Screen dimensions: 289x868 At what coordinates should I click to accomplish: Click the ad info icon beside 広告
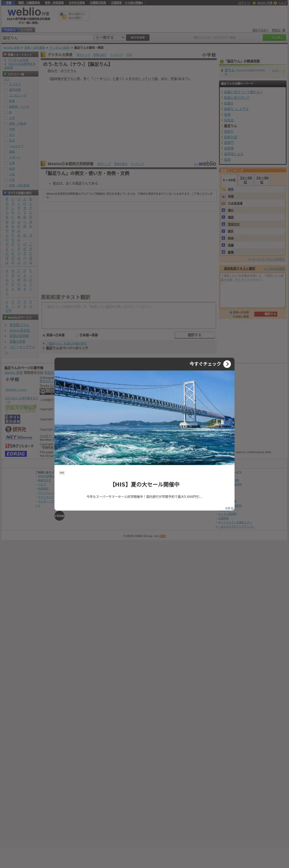tap(232, 508)
